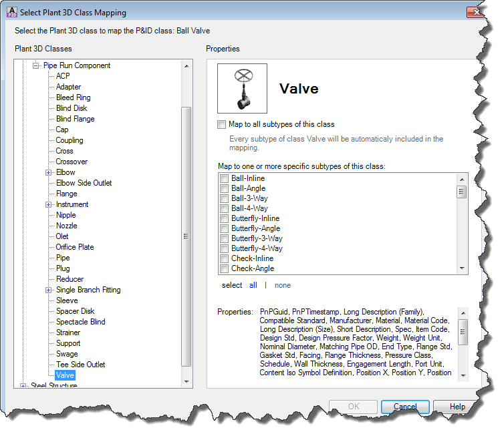This screenshot has width=504, height=436.
Task: Expand the Single Branch Fitting node
Action: tap(49, 290)
